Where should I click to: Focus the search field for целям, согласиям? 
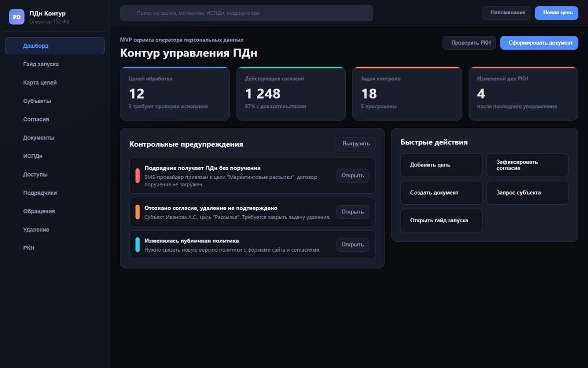click(246, 13)
